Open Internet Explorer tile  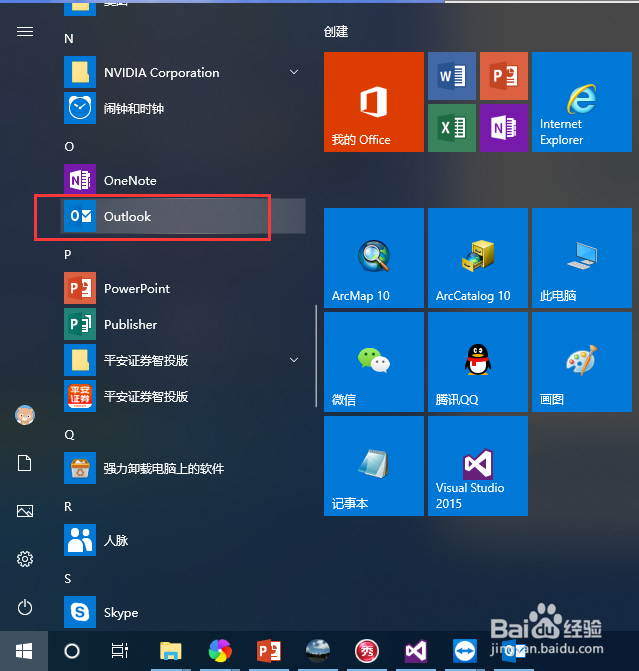point(582,102)
